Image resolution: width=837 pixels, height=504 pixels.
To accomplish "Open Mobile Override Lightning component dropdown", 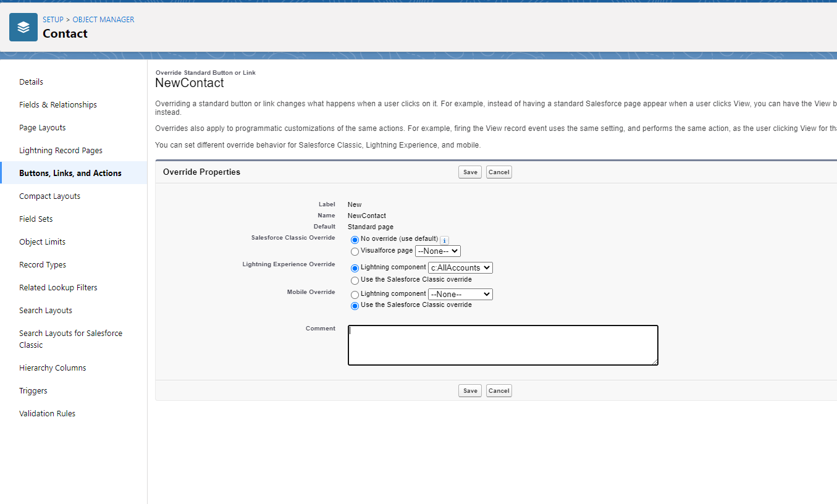I will 460,295.
